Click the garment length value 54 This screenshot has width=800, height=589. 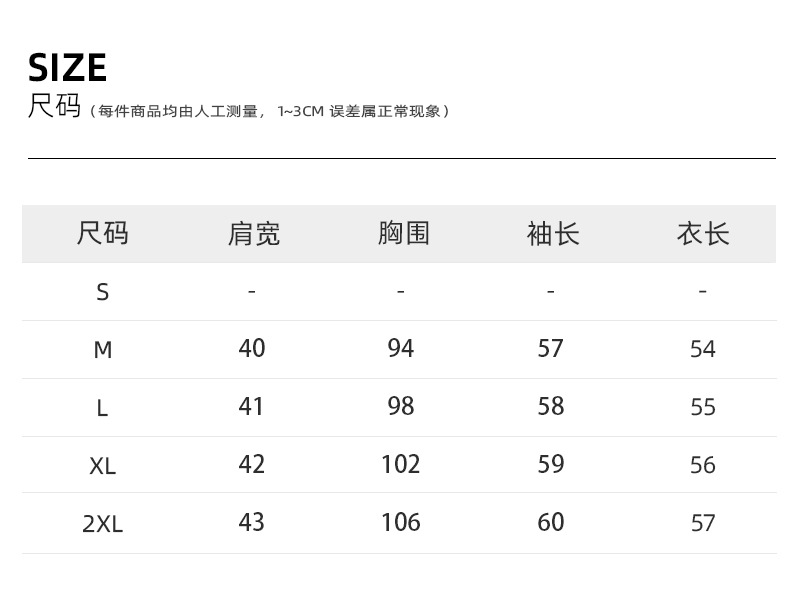point(703,349)
